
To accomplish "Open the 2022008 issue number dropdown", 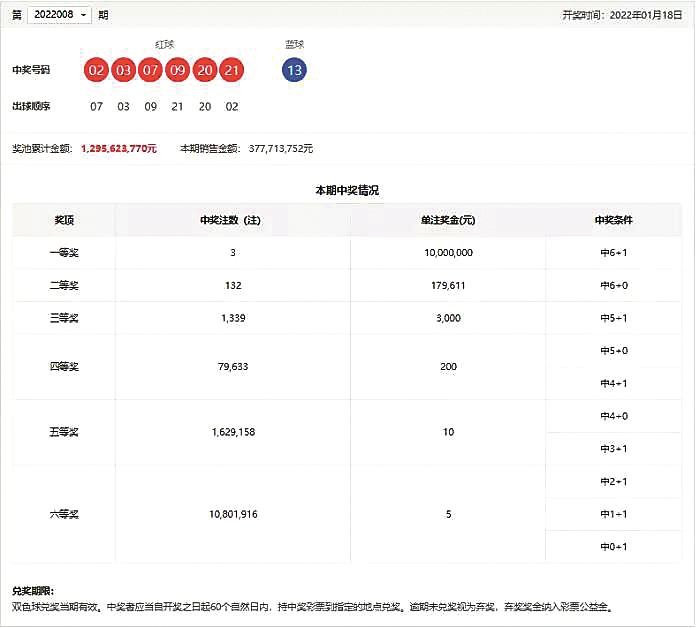I will pos(59,15).
